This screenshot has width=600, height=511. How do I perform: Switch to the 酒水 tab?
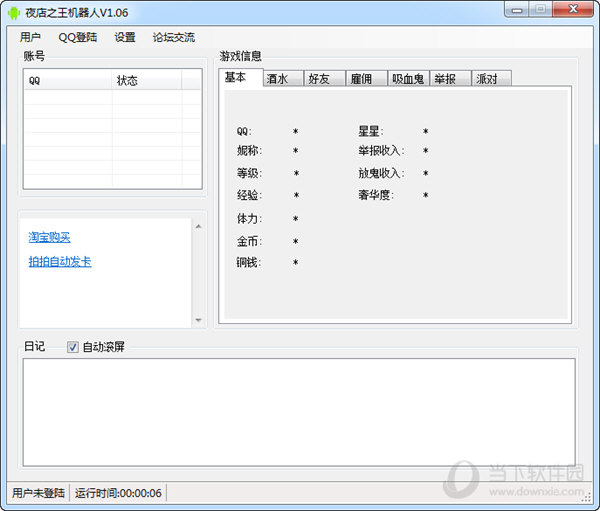(284, 79)
